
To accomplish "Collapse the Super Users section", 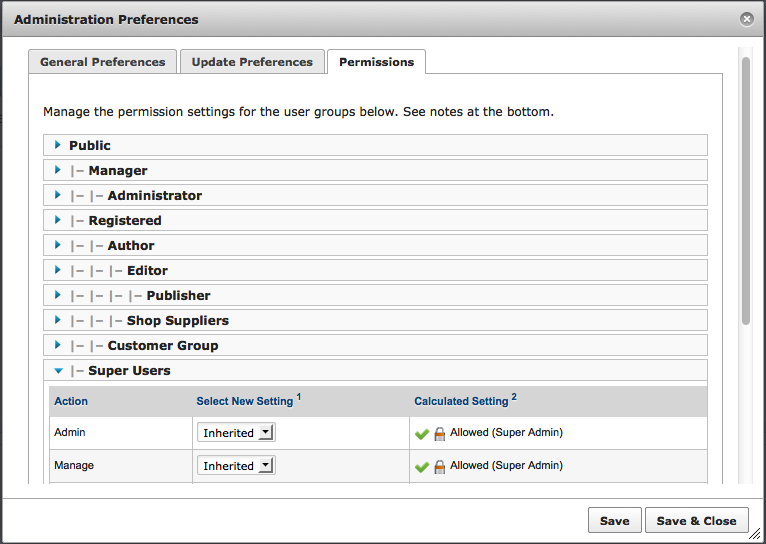I will coord(58,371).
